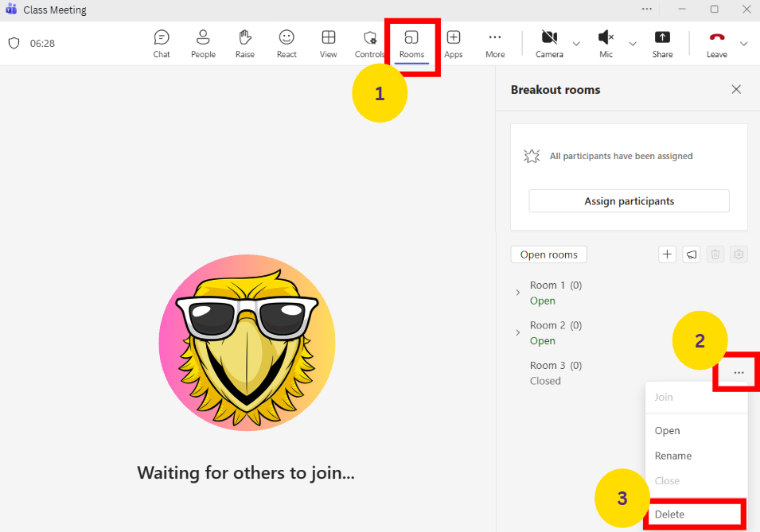Toggle the Rooms panel button
This screenshot has height=532, width=760.
click(x=411, y=43)
